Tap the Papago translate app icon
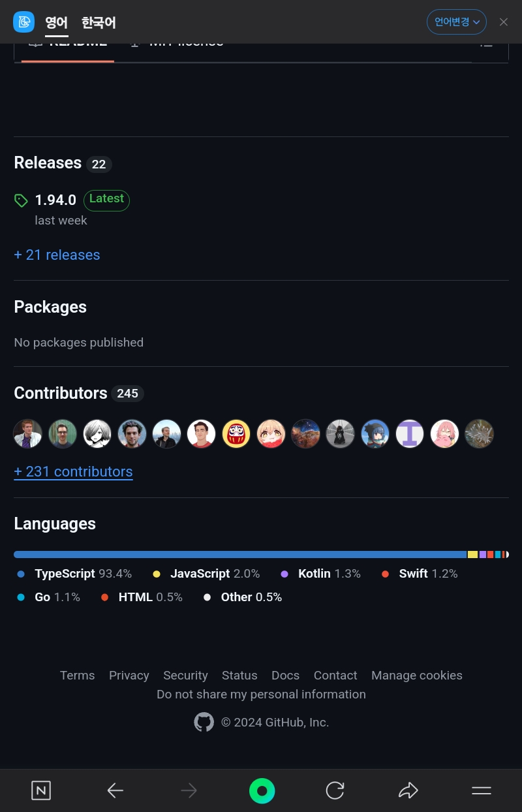The height and width of the screenshot is (812, 522). pyautogui.click(x=23, y=22)
